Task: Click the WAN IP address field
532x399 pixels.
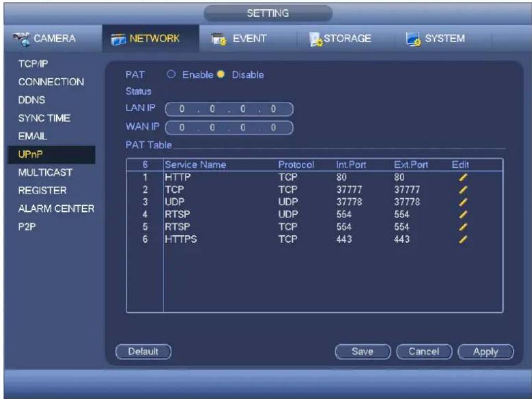Action: coord(229,128)
